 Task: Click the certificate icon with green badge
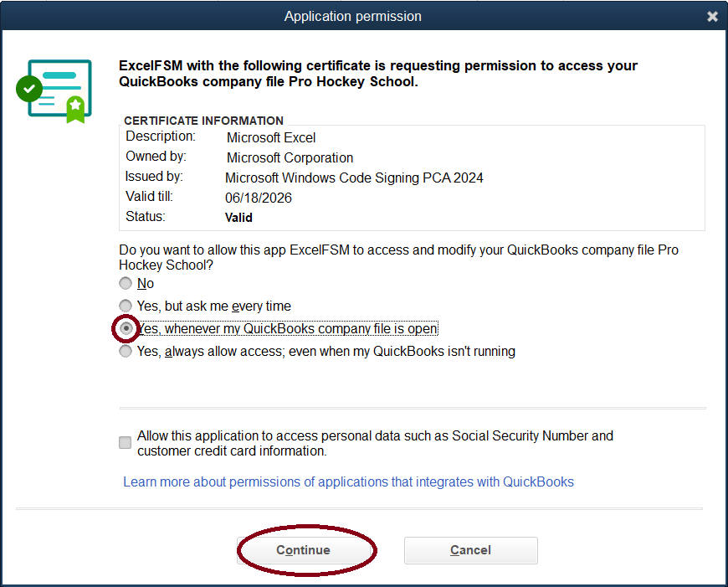click(x=54, y=91)
